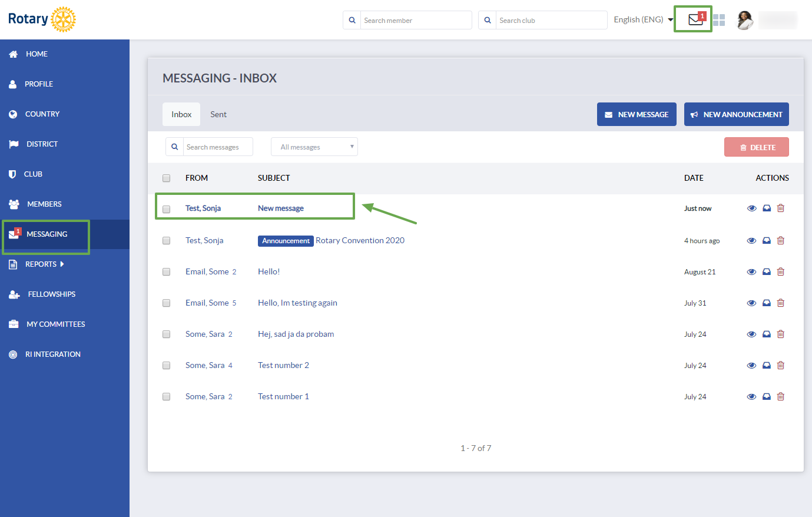This screenshot has width=812, height=517.
Task: Click the My Committees briefcase icon
Action: coord(14,324)
